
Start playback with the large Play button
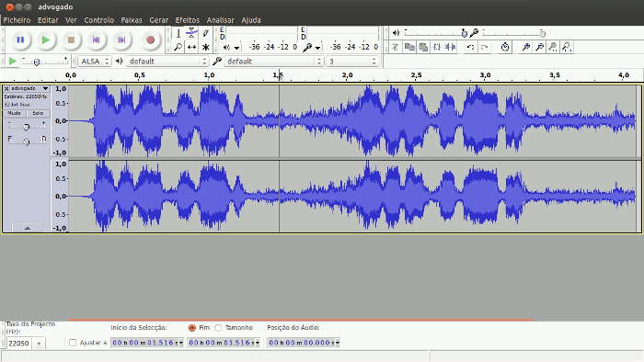click(46, 40)
